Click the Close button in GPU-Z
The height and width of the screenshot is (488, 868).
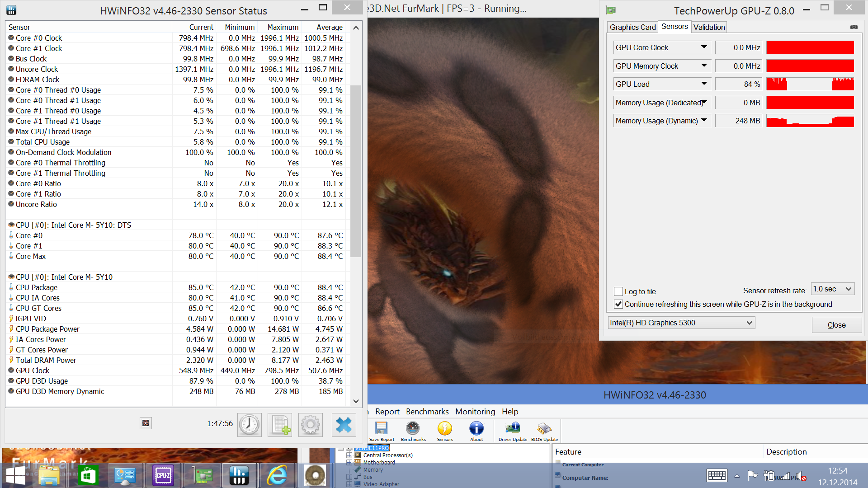(x=836, y=325)
